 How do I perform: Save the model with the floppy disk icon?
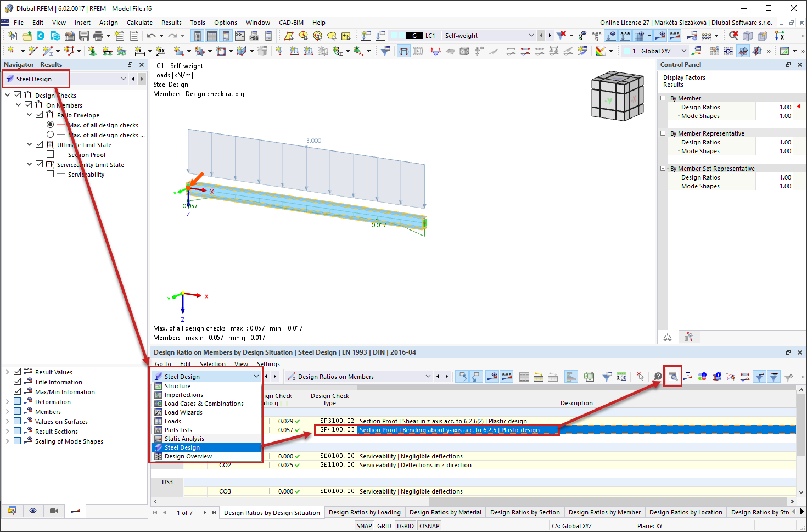pos(84,36)
